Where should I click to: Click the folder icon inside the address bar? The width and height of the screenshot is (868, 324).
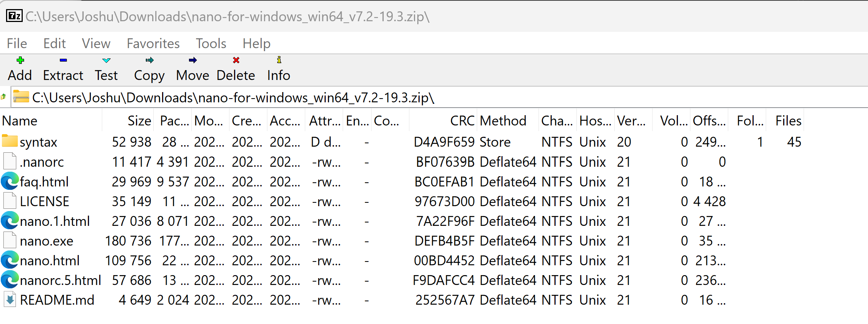(x=21, y=97)
